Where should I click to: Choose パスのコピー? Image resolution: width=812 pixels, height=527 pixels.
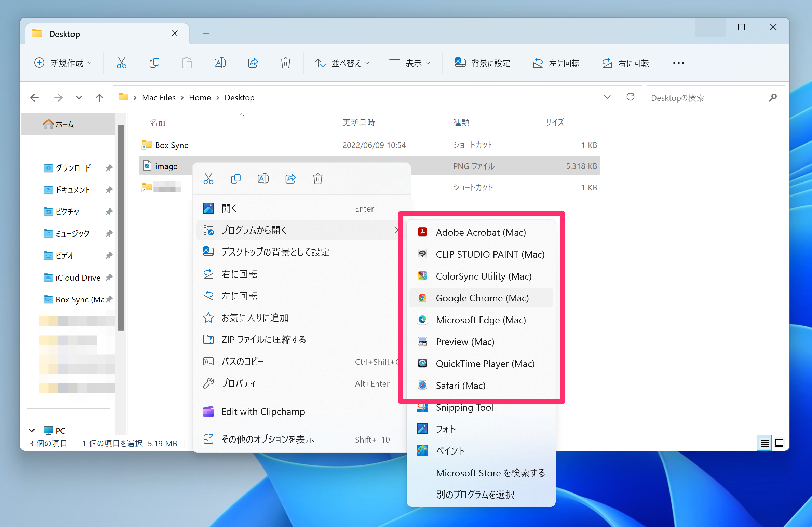tap(301, 361)
